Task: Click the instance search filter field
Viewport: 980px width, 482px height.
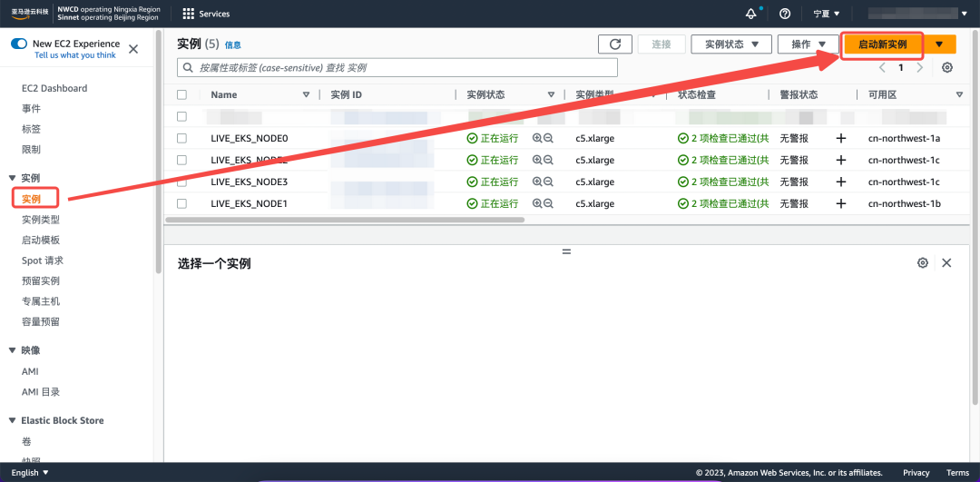Action: coord(397,67)
